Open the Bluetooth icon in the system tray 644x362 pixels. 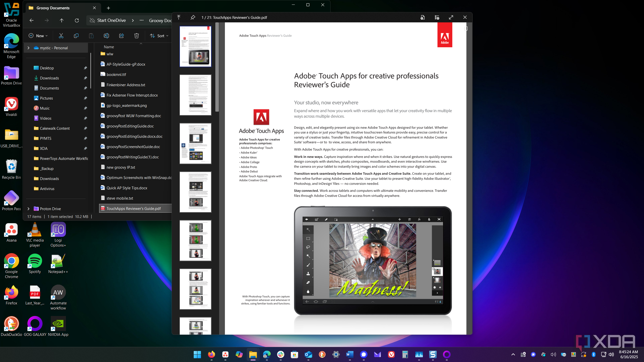tap(593, 354)
